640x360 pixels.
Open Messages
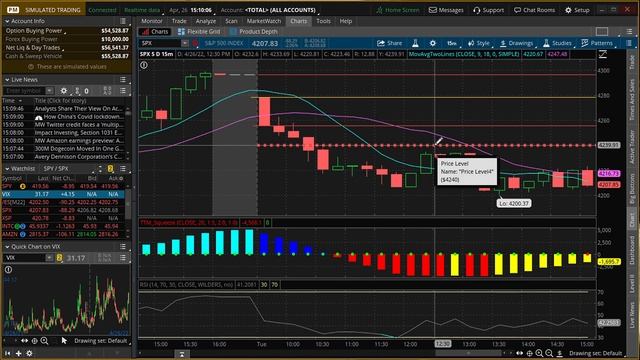pyautogui.click(x=446, y=10)
